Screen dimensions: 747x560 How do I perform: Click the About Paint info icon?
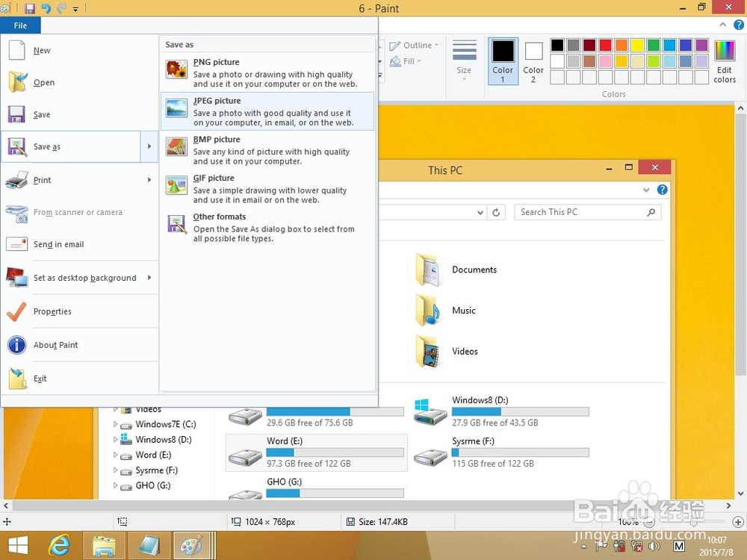pos(16,345)
